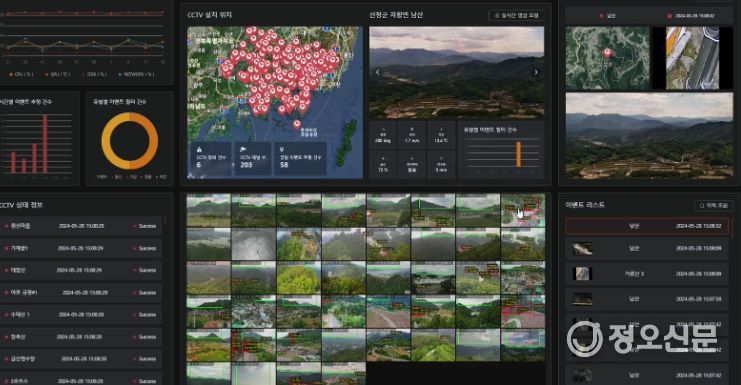Click the history lookup button in event list
741x385 pixels.
coord(713,205)
